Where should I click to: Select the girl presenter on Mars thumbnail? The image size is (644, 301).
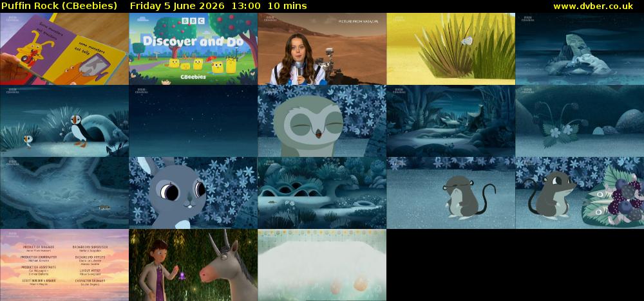coord(322,49)
